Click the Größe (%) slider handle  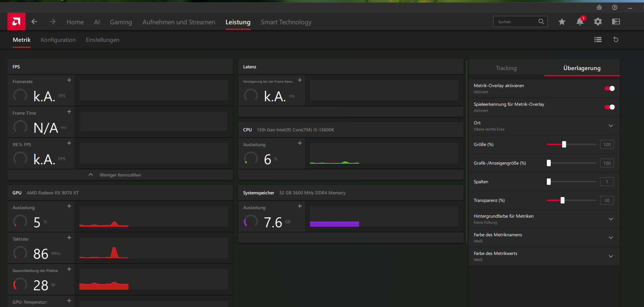click(x=564, y=144)
